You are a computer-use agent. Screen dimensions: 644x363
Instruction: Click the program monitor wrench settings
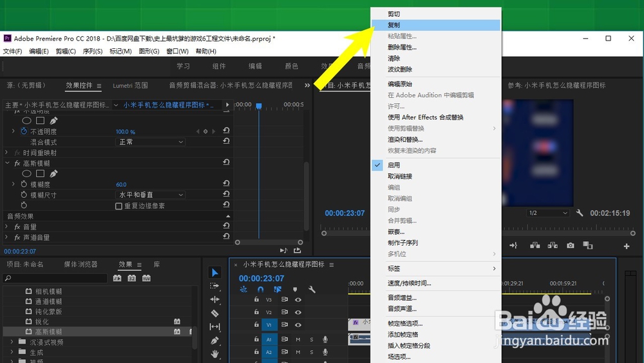click(580, 213)
